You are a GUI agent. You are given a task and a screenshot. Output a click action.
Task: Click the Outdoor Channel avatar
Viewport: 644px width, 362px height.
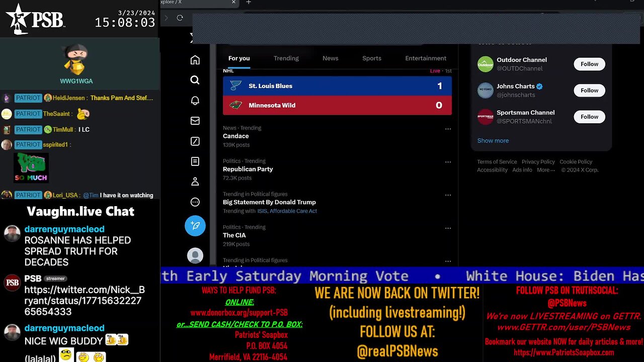pyautogui.click(x=486, y=64)
